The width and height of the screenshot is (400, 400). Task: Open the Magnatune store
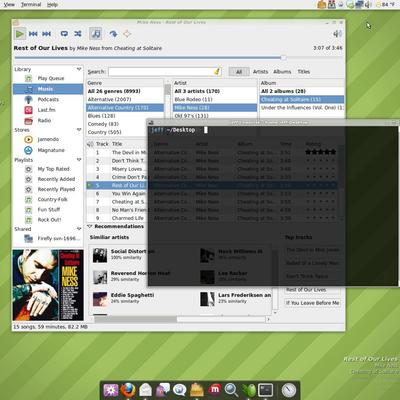[x=48, y=150]
